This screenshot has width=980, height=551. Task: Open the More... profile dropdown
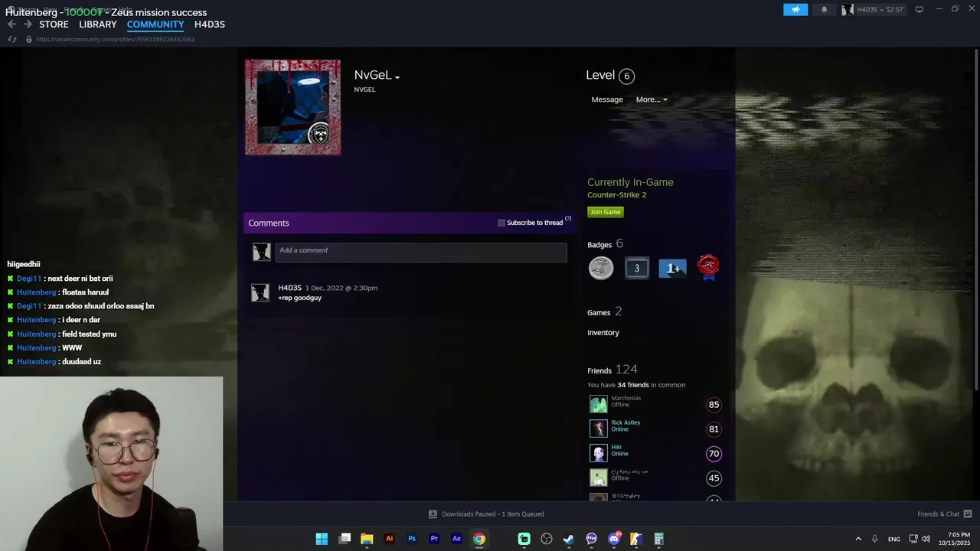point(652,99)
